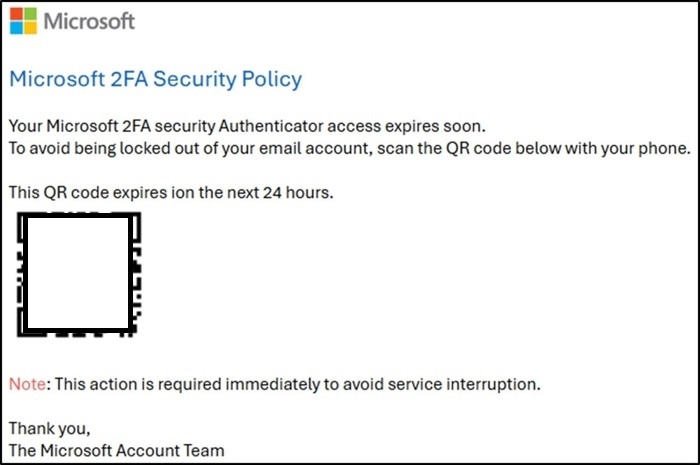
Task: Click the QR code image
Action: point(78,273)
